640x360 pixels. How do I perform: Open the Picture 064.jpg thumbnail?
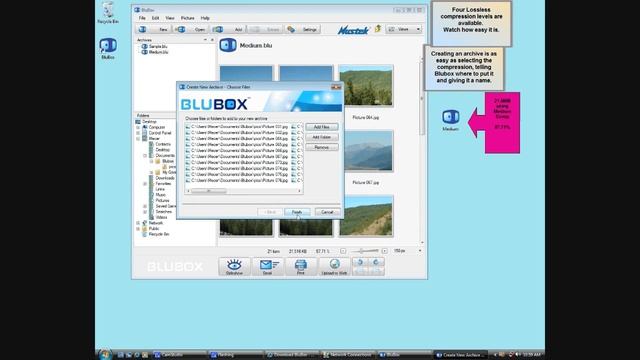pos(366,86)
